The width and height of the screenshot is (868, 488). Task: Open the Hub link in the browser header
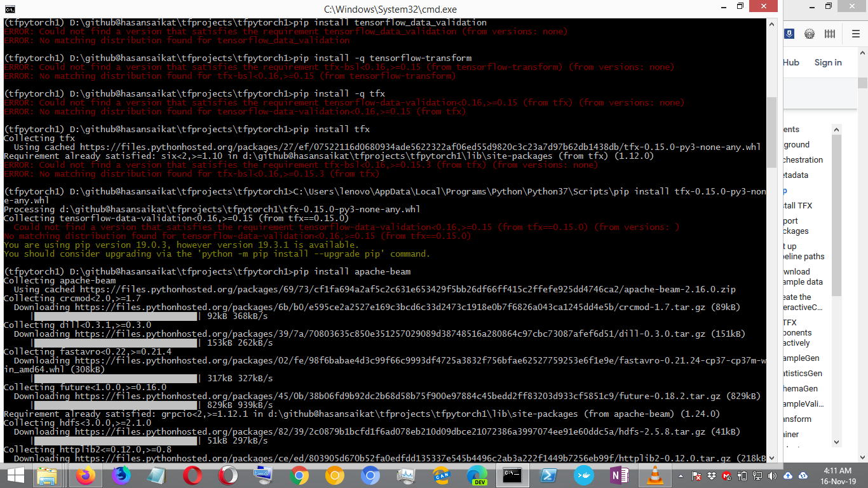[791, 62]
